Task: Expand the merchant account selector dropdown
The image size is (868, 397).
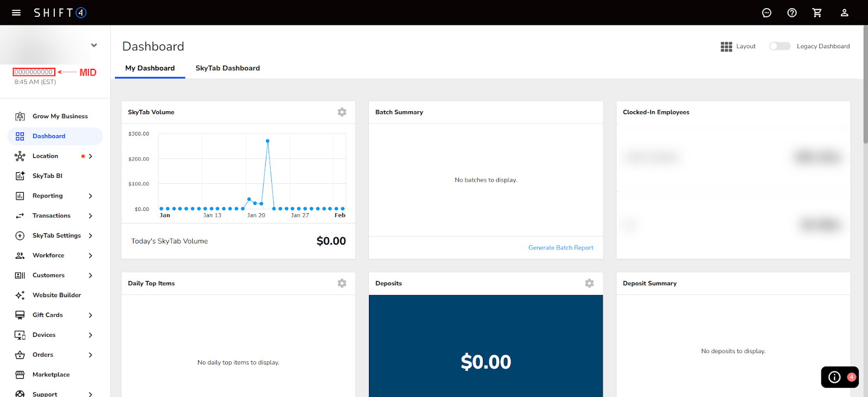Action: coord(94,46)
